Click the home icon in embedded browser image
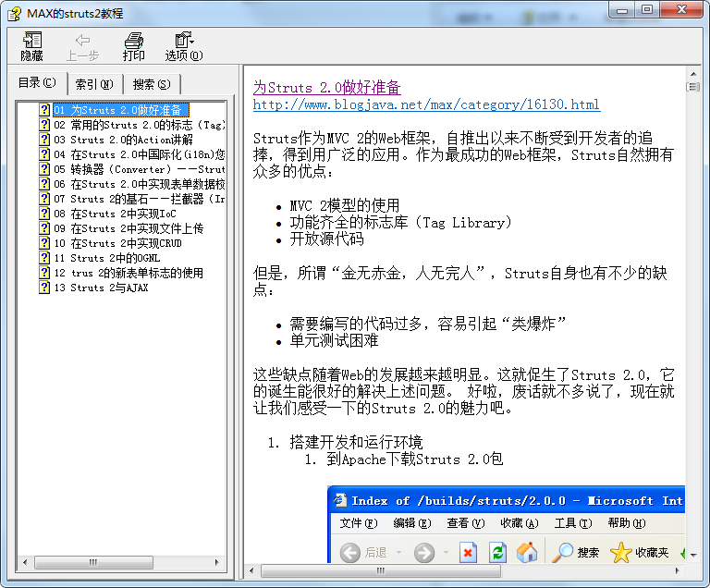The image size is (710, 588). coord(527,552)
